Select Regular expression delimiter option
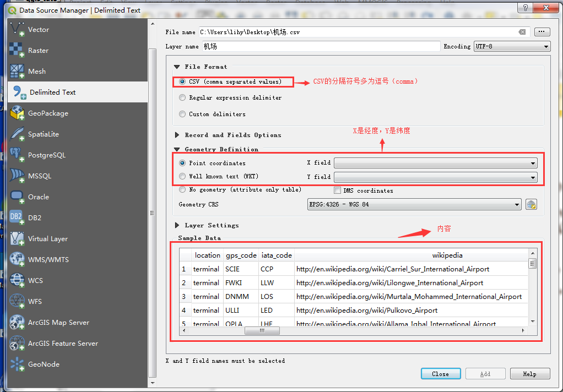 (x=182, y=98)
